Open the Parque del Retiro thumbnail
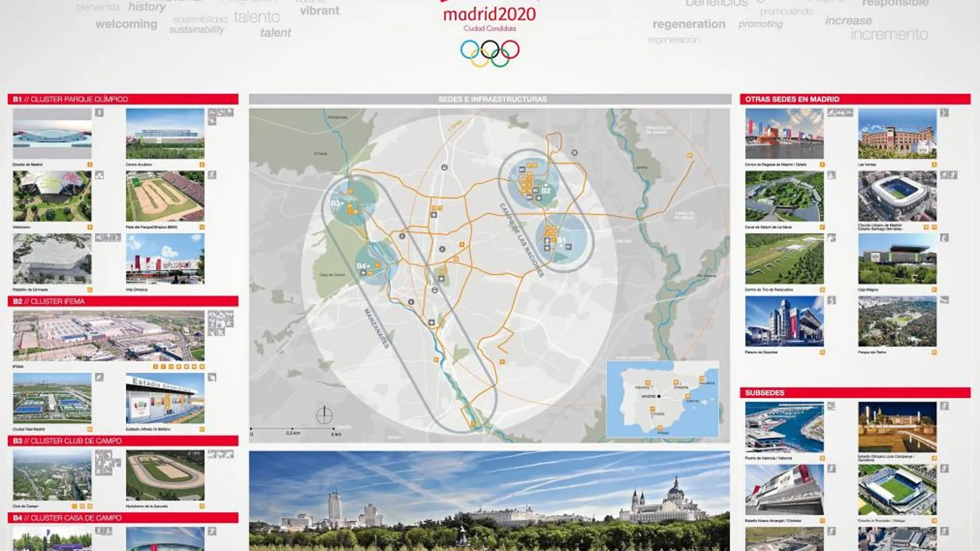 [x=897, y=321]
